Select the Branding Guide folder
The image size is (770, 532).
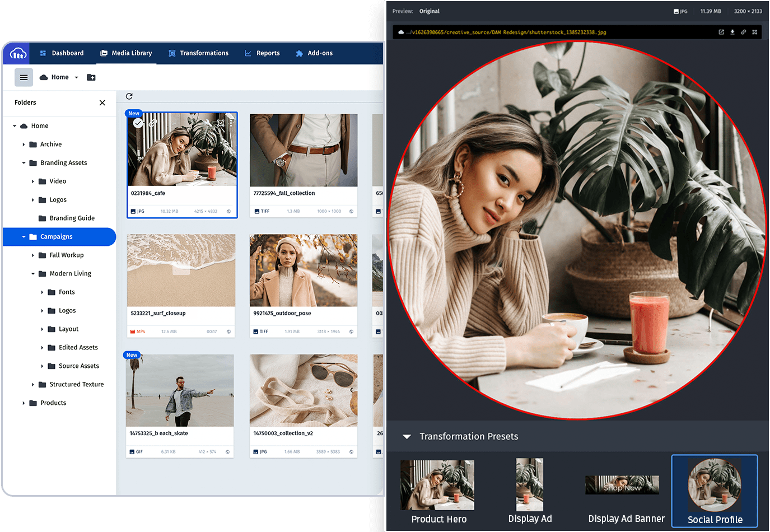tap(72, 218)
